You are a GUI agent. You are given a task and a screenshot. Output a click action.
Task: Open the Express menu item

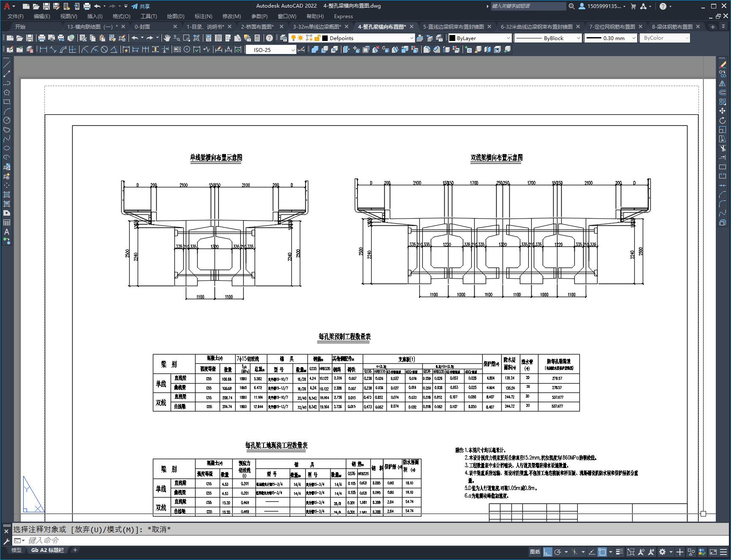pos(343,16)
